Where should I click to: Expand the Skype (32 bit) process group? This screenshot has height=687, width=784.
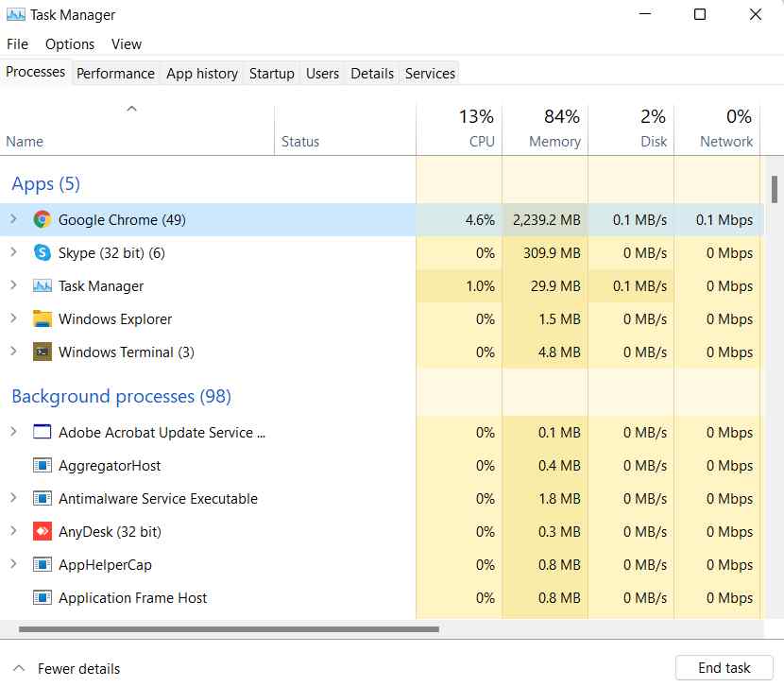click(13, 252)
